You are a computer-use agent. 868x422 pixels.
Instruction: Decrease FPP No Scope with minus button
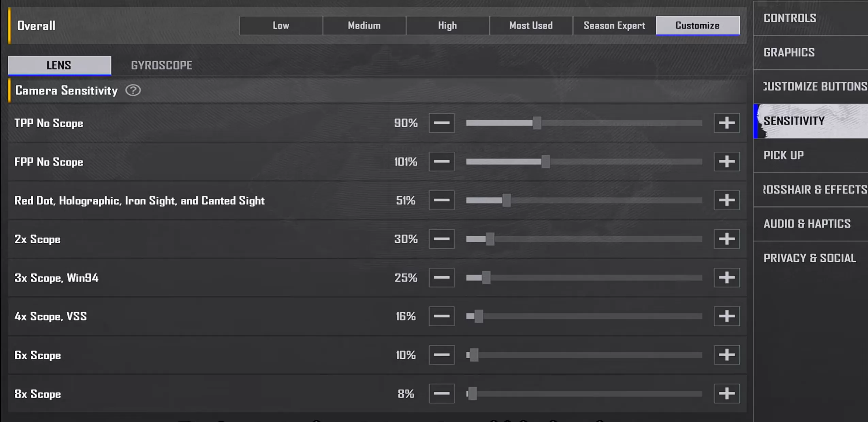[x=441, y=162]
